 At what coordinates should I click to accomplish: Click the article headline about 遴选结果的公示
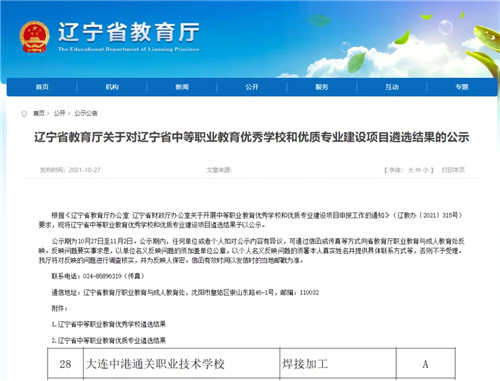point(252,137)
